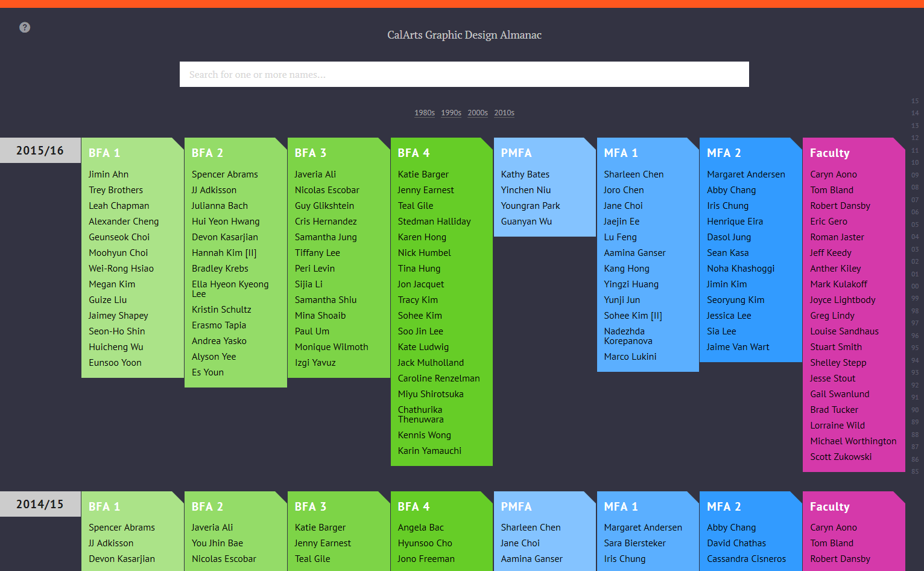Select Erasmo Tapia
The height and width of the screenshot is (571, 924).
(x=219, y=325)
